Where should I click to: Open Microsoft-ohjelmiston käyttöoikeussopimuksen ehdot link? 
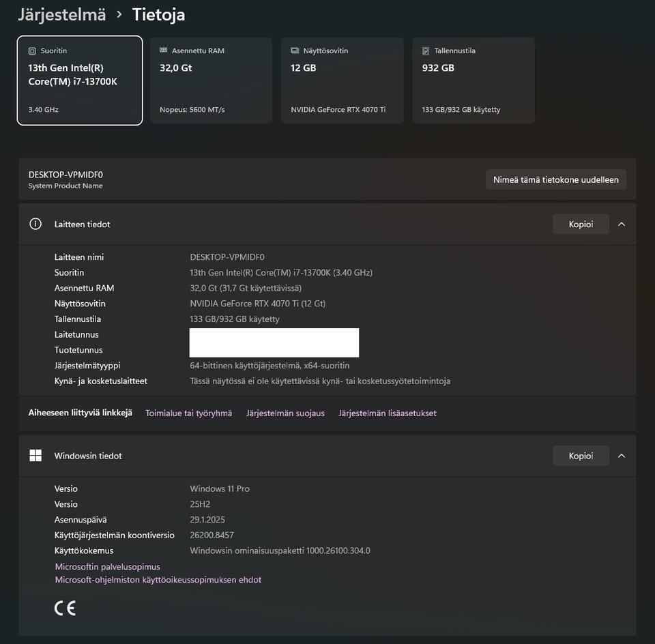[x=158, y=580]
